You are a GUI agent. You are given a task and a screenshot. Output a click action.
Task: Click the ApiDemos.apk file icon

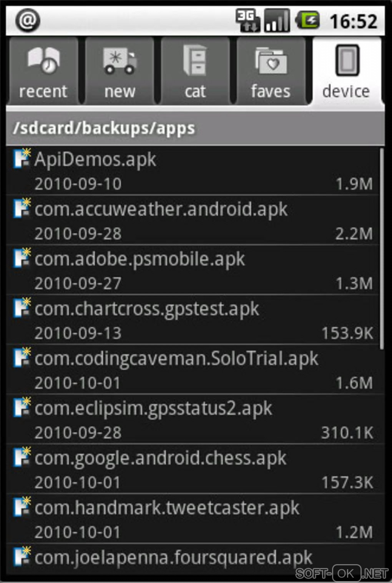point(22,158)
